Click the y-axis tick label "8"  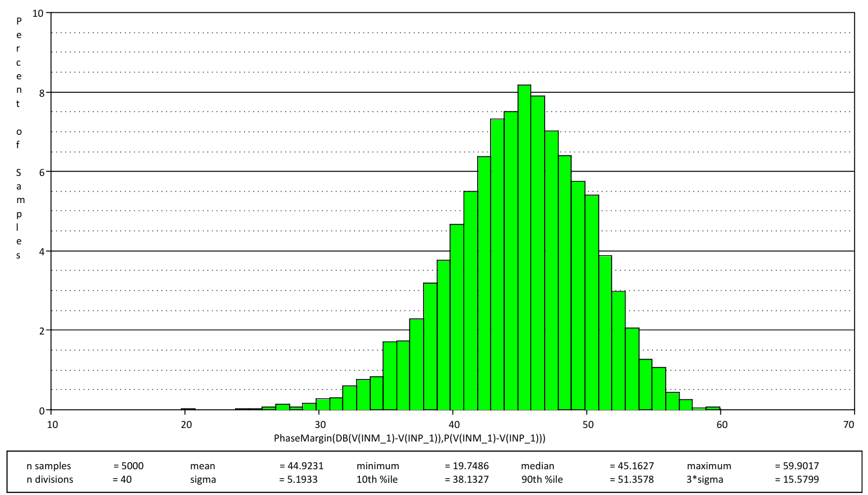tap(41, 92)
